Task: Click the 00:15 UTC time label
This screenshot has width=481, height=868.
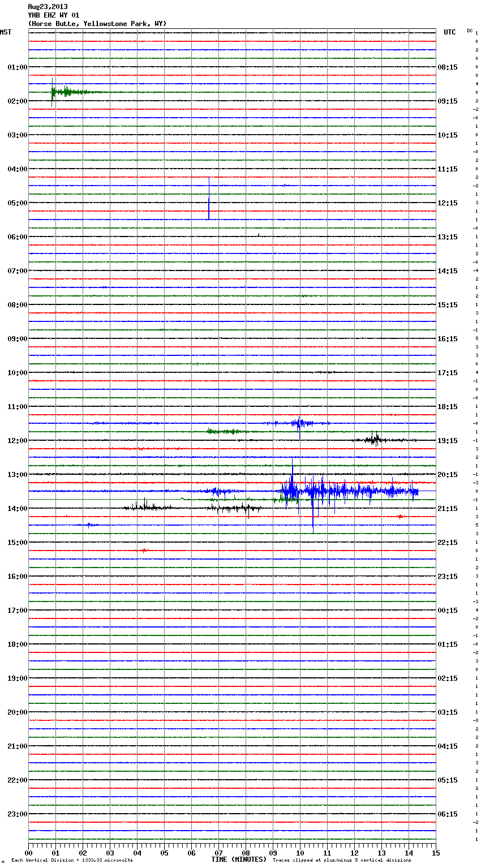Action: (448, 611)
